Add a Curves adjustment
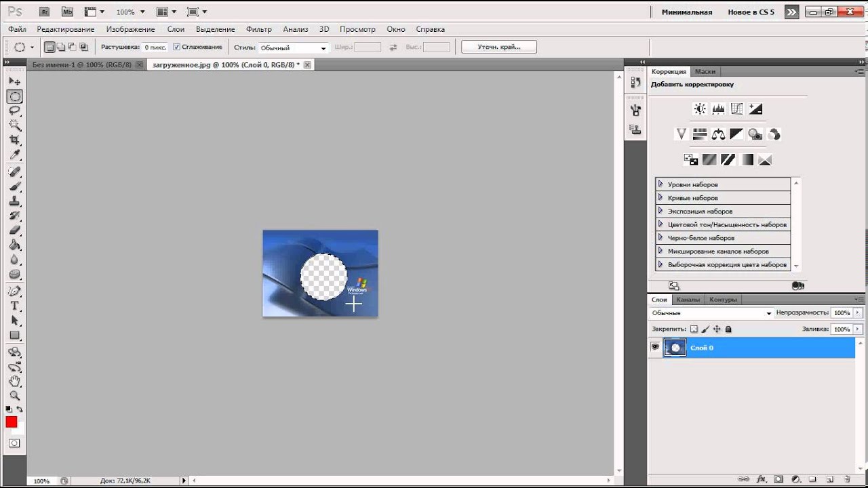 737,108
